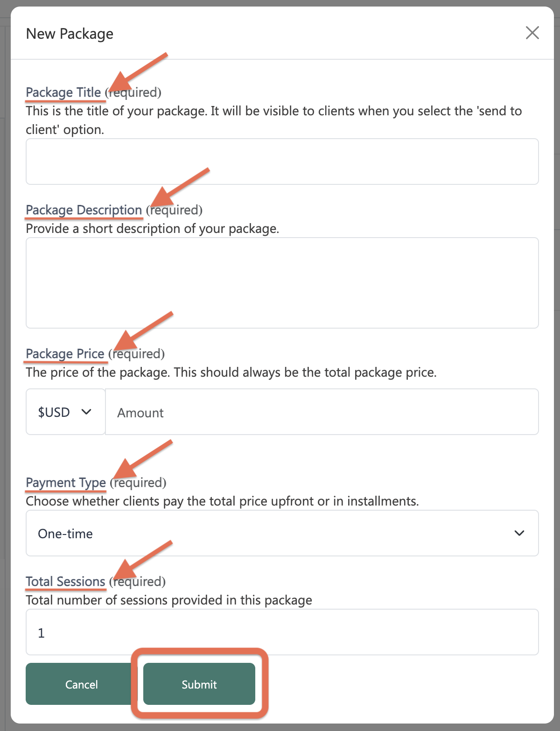Click the "Choose whether clients pay" help text

coord(223,501)
